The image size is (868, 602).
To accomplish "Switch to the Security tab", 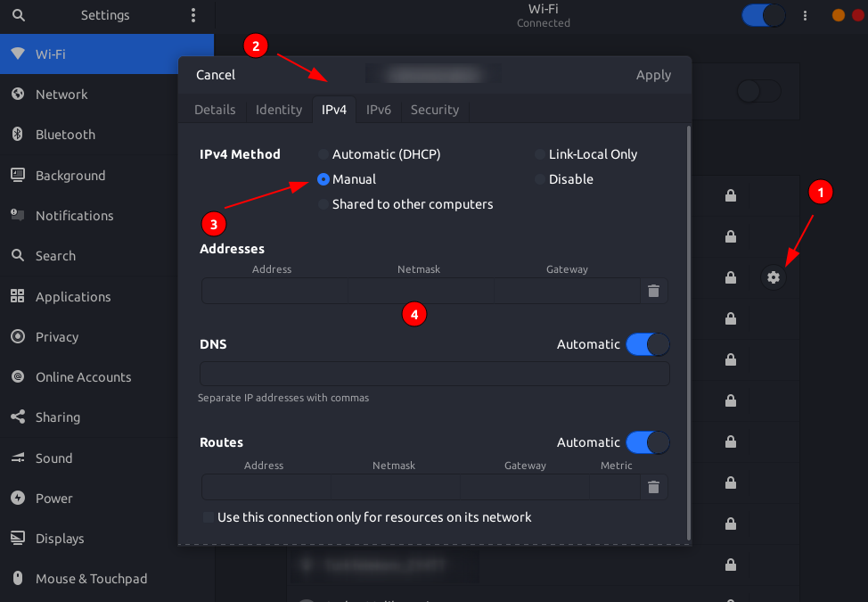I will pyautogui.click(x=435, y=110).
